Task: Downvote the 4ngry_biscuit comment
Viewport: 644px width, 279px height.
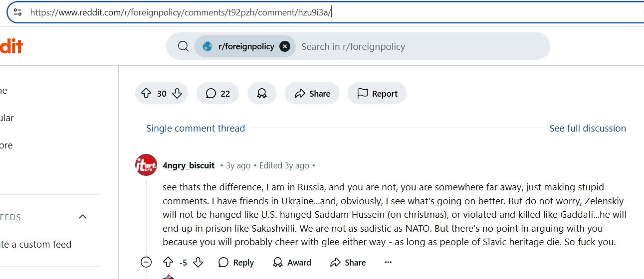Action: coord(198,262)
